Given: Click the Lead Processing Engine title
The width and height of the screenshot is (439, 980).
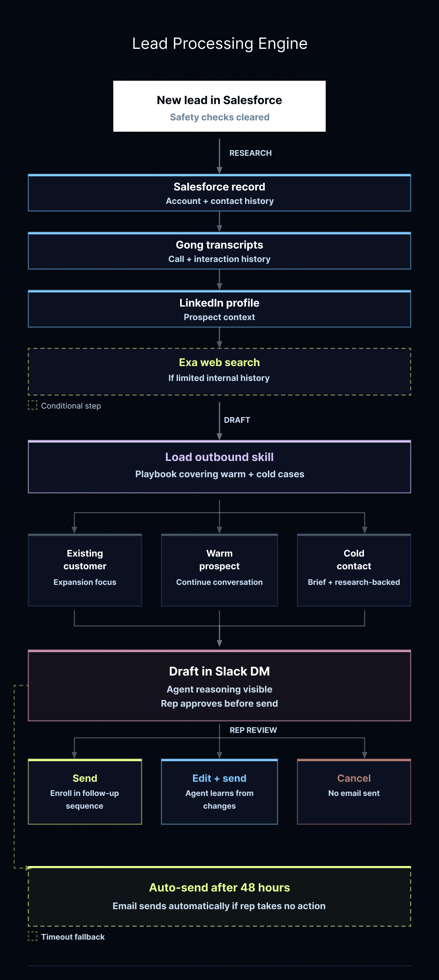Looking at the screenshot, I should [x=219, y=44].
